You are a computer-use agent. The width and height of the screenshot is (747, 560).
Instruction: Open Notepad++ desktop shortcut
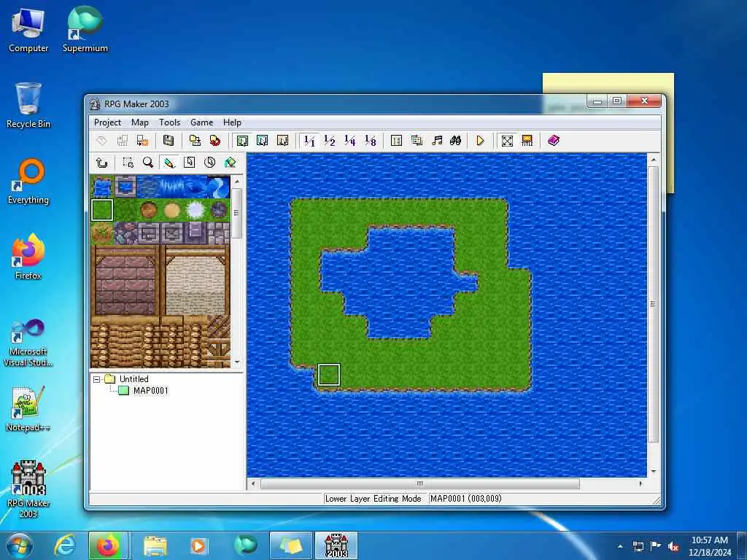tap(28, 408)
